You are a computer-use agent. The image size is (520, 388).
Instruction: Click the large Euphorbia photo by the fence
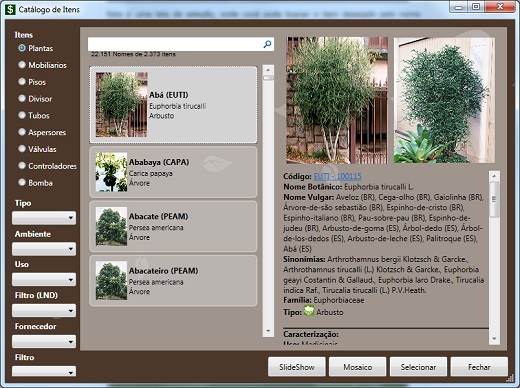click(337, 100)
